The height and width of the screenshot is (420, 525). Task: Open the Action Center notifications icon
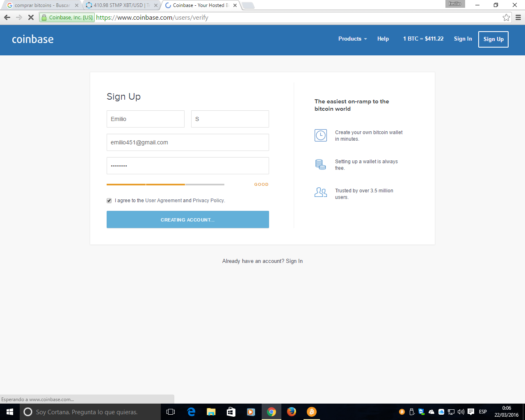471,412
